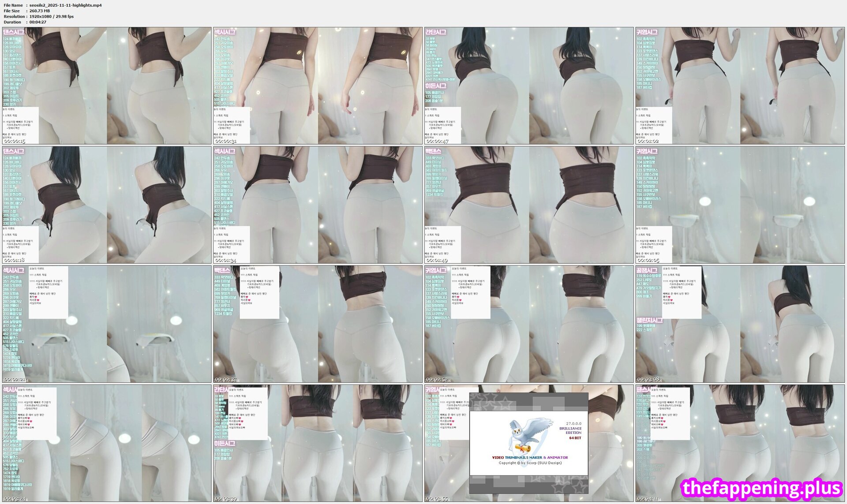Click the Duration value in header
Screen dimensions: 847x504
coord(38,22)
